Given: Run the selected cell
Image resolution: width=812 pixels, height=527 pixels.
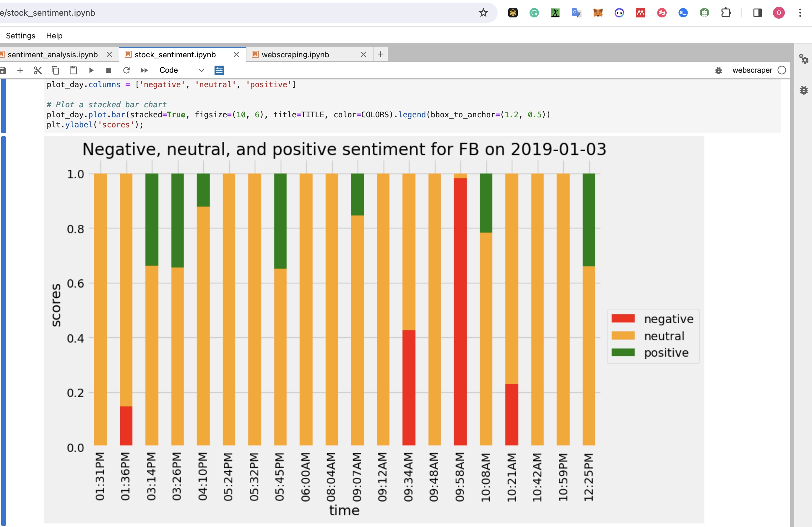Looking at the screenshot, I should coord(91,70).
